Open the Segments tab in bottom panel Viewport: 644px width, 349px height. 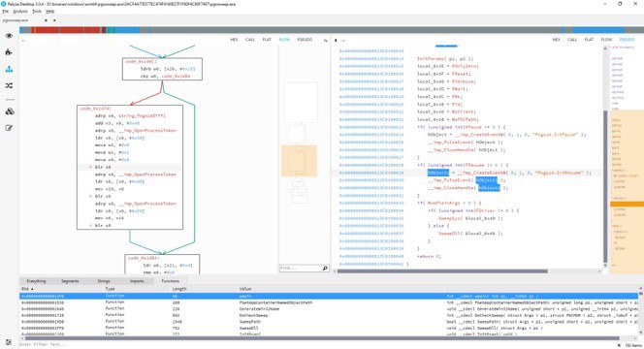70,281
